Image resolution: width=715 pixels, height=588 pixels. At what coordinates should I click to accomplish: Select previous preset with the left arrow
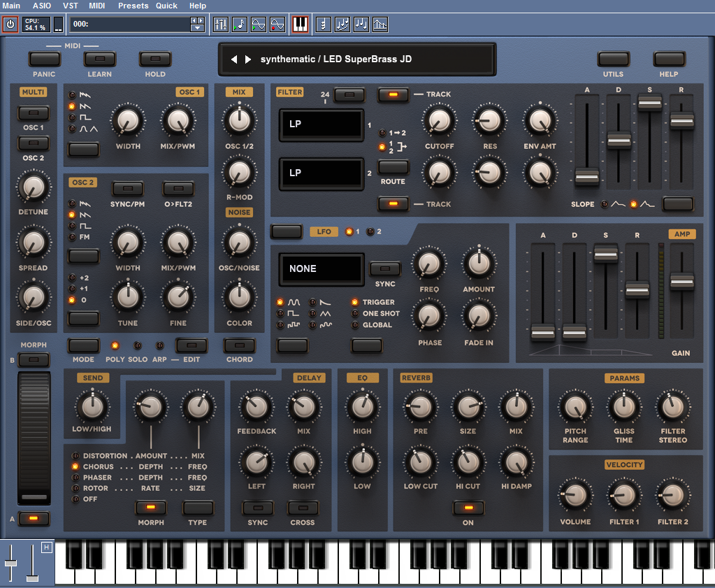[235, 59]
